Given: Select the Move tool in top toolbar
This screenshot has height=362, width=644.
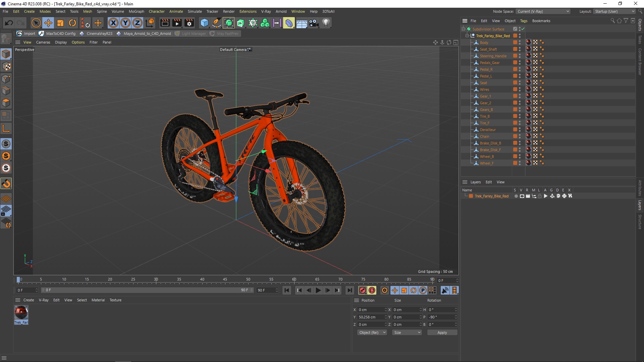Looking at the screenshot, I should point(48,23).
